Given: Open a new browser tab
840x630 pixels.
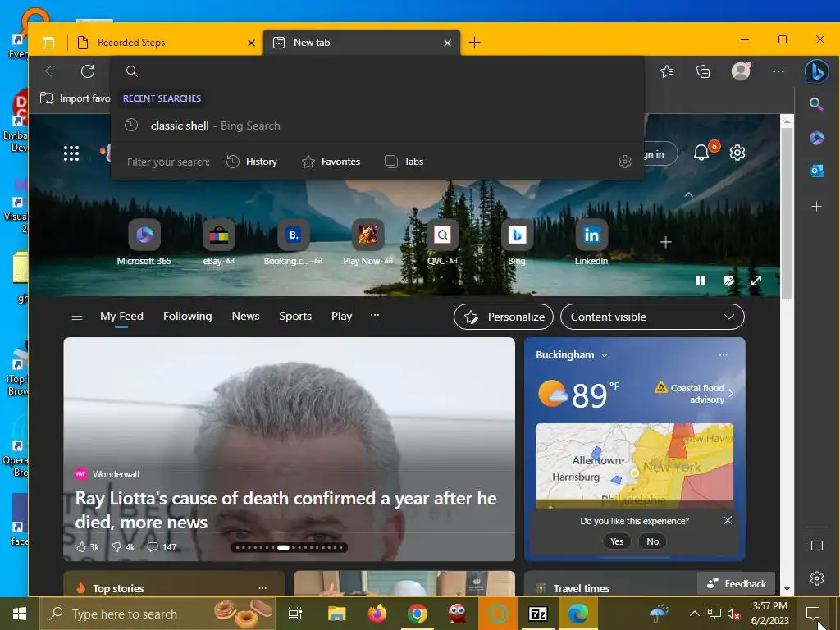Looking at the screenshot, I should click(x=475, y=43).
